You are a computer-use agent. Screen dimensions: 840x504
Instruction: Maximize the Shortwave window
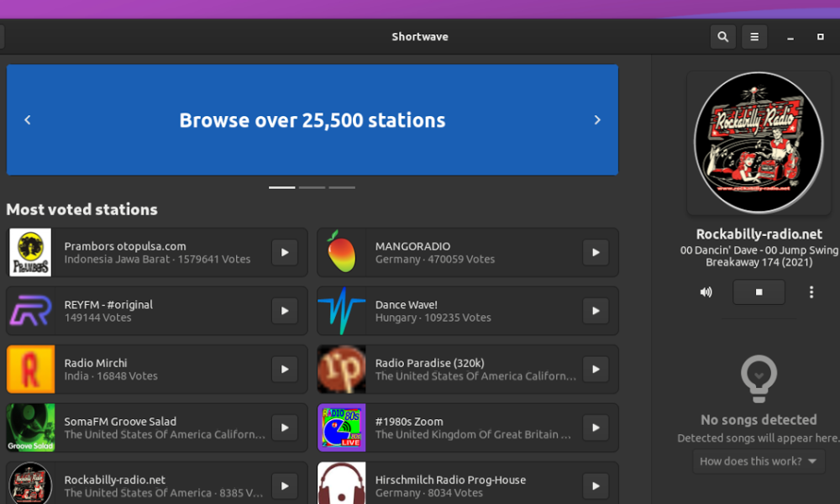[820, 37]
